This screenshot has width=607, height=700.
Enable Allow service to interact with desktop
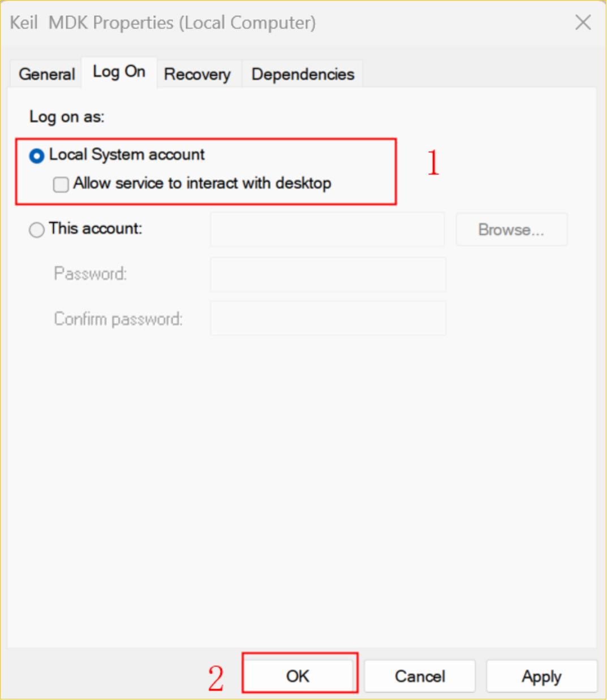coord(61,184)
